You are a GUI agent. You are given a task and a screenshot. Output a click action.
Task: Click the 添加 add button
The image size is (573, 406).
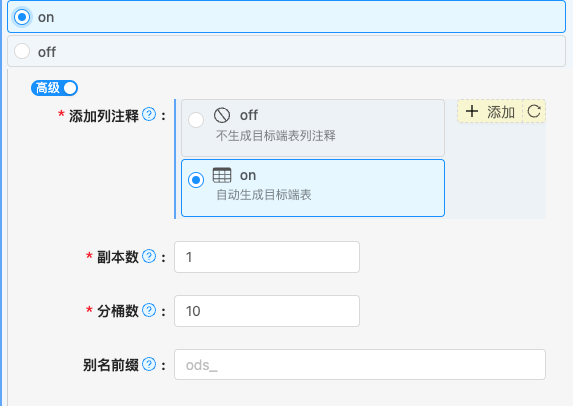[x=490, y=111]
